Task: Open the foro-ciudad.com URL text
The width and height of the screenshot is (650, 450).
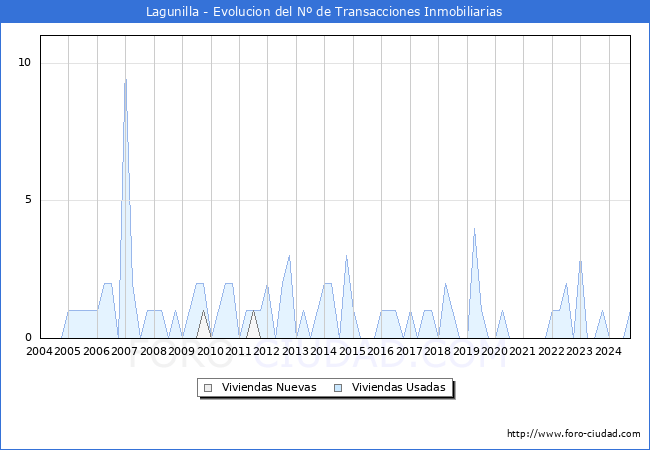Action: click(x=574, y=434)
